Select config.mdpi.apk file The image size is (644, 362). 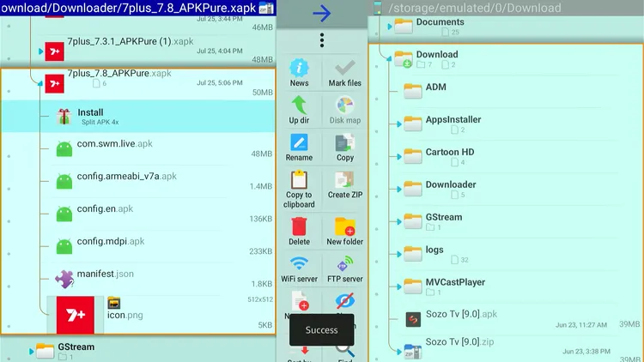tap(138, 246)
